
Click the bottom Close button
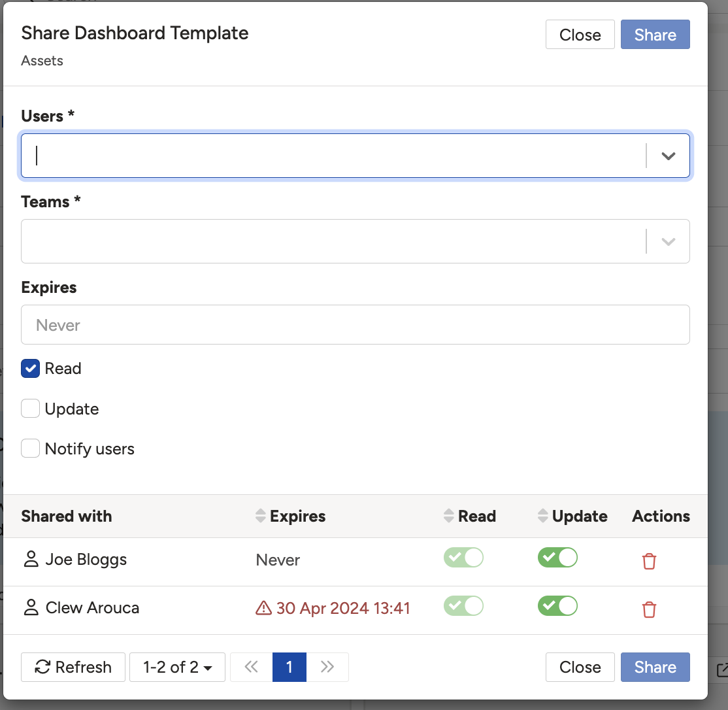580,667
